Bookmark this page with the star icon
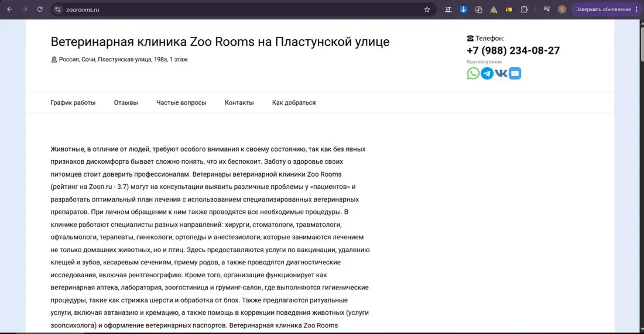 (x=427, y=9)
